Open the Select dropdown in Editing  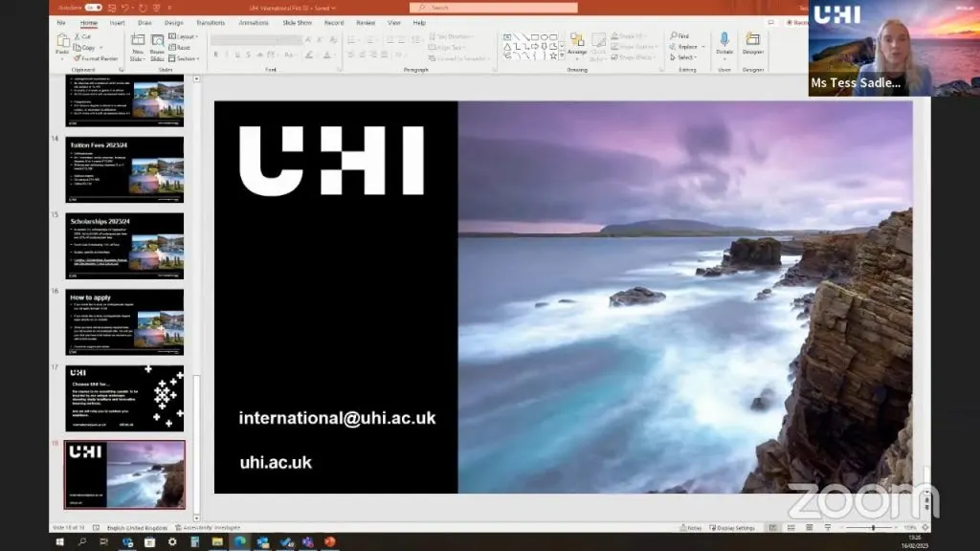pos(683,57)
